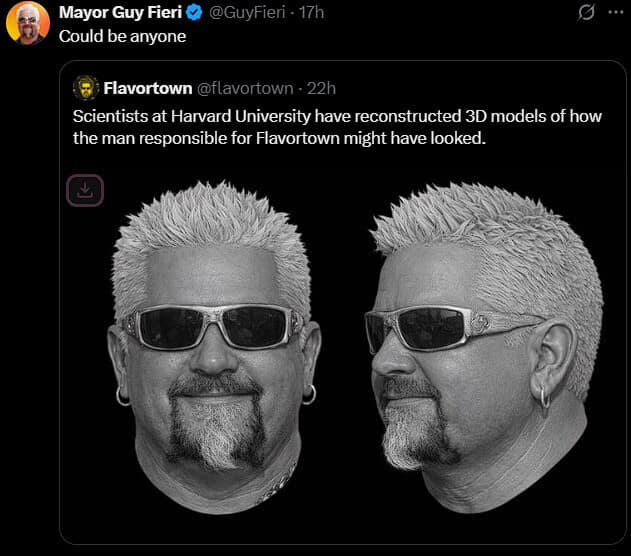Open the three-dot More options menu
This screenshot has height=556, width=631.
614,13
